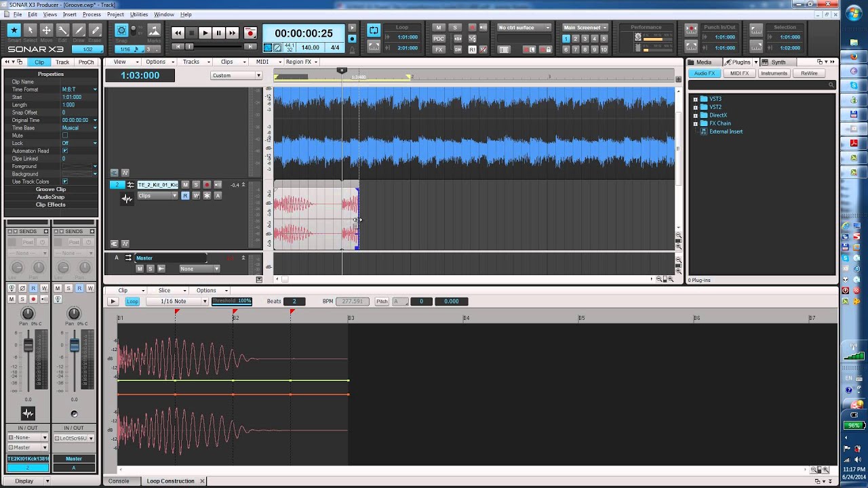
Task: Toggle Auto Punch in Punch module
Action: pyautogui.click(x=691, y=30)
